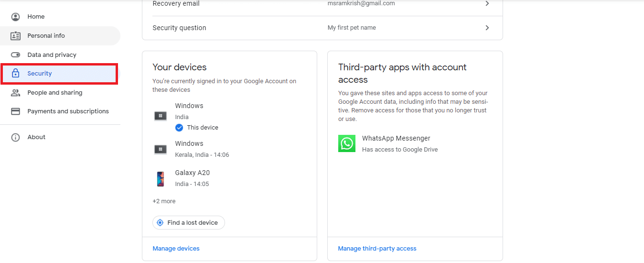The width and height of the screenshot is (644, 263).
Task: Click the Payments credit card icon
Action: pos(16,111)
